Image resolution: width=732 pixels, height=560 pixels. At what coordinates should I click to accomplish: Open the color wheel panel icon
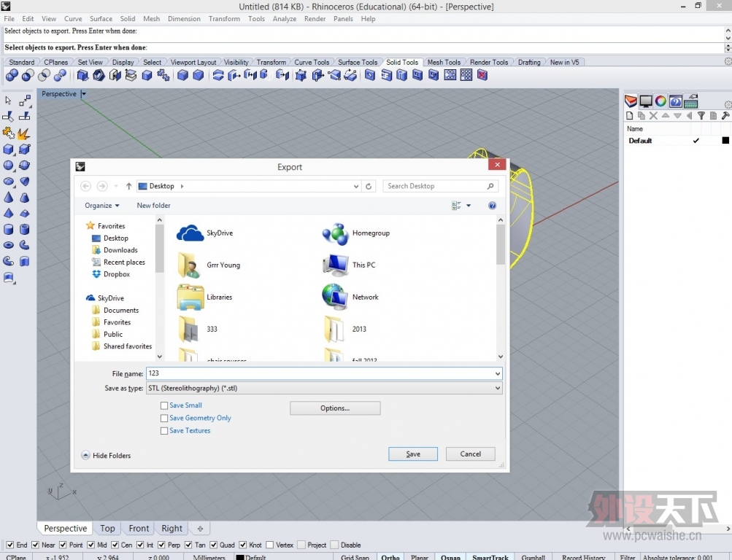(x=660, y=101)
